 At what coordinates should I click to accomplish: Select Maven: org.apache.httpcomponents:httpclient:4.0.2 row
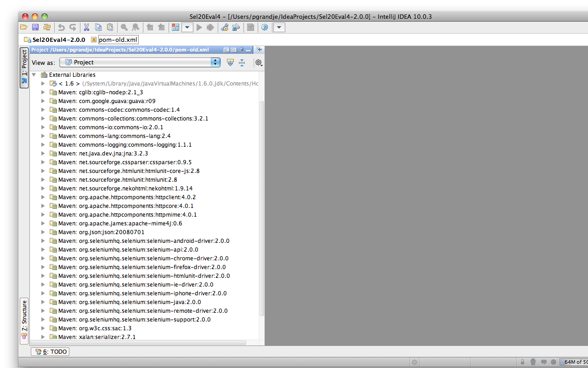[x=123, y=197]
